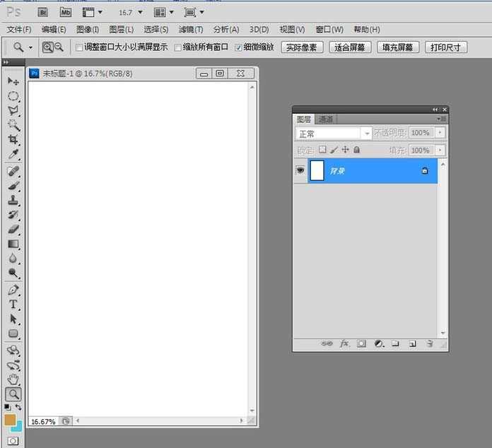Image resolution: width=492 pixels, height=448 pixels.
Task: Pick the Gradient tool in the toolbox
Action: pyautogui.click(x=13, y=244)
